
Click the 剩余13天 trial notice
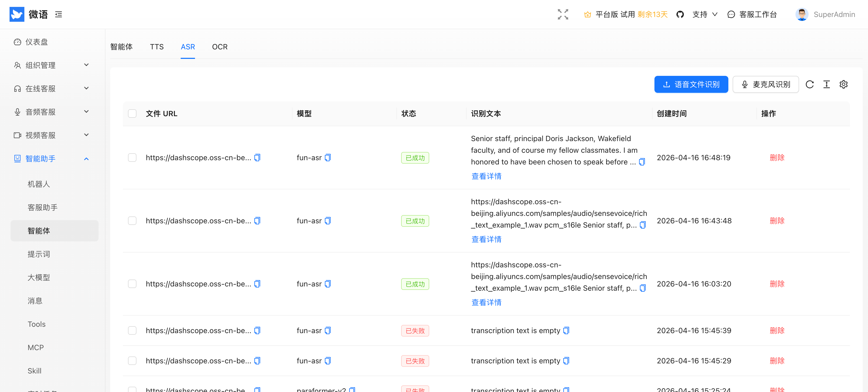652,14
